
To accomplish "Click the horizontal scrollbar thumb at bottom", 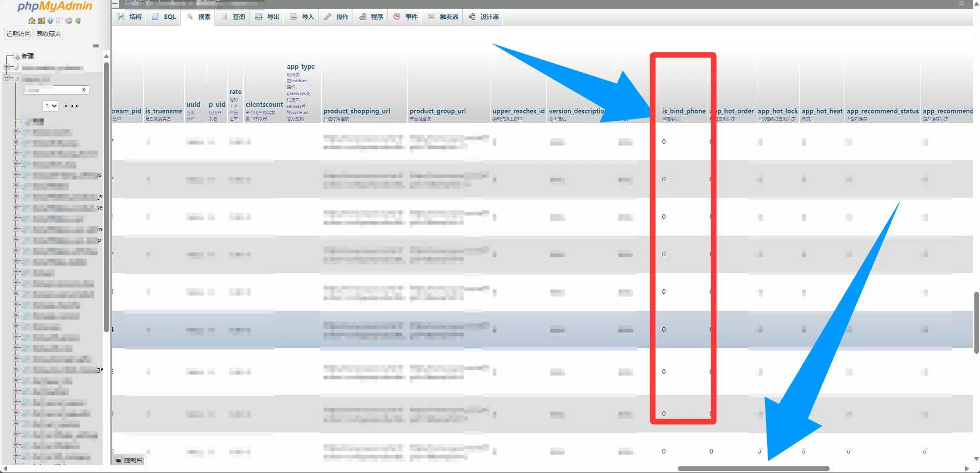I will click(753, 468).
